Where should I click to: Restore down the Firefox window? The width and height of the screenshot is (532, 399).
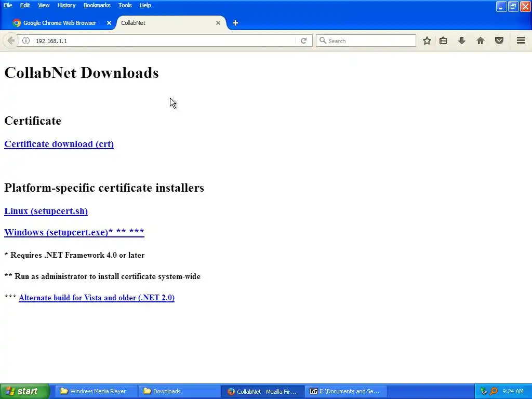[513, 6]
